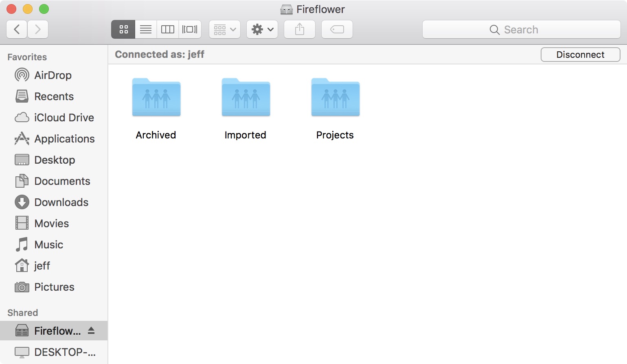
Task: Open the item arrangement dropdown
Action: click(225, 29)
